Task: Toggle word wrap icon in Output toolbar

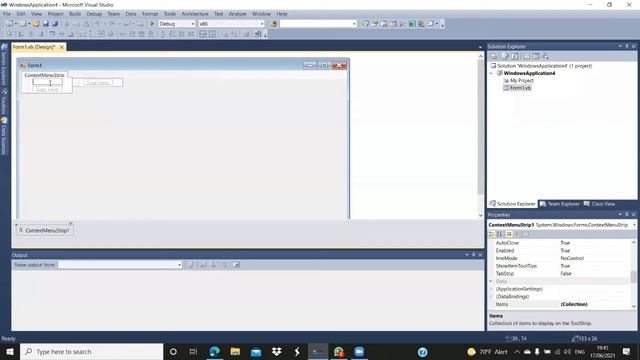Action: 236,265
